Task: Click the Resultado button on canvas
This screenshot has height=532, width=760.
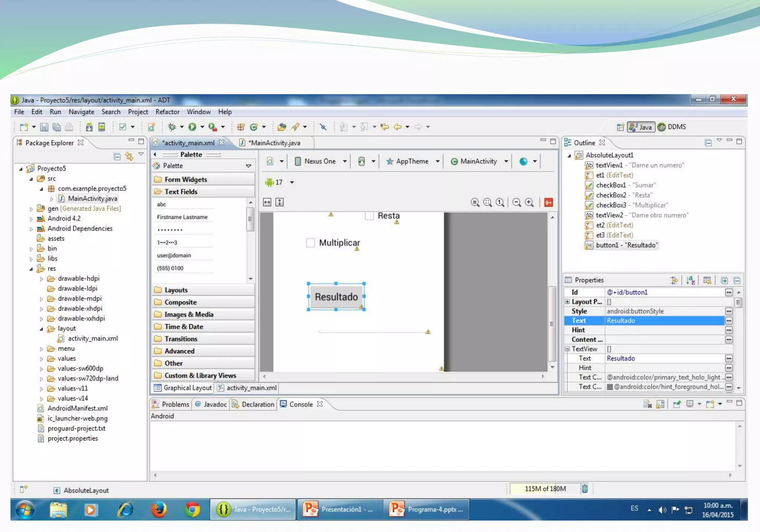Action: pos(336,297)
